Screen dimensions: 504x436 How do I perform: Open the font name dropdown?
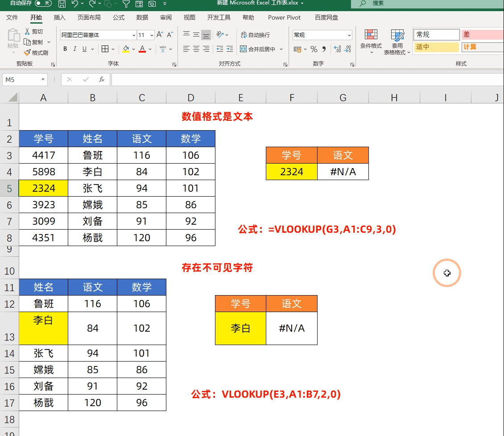(134, 35)
